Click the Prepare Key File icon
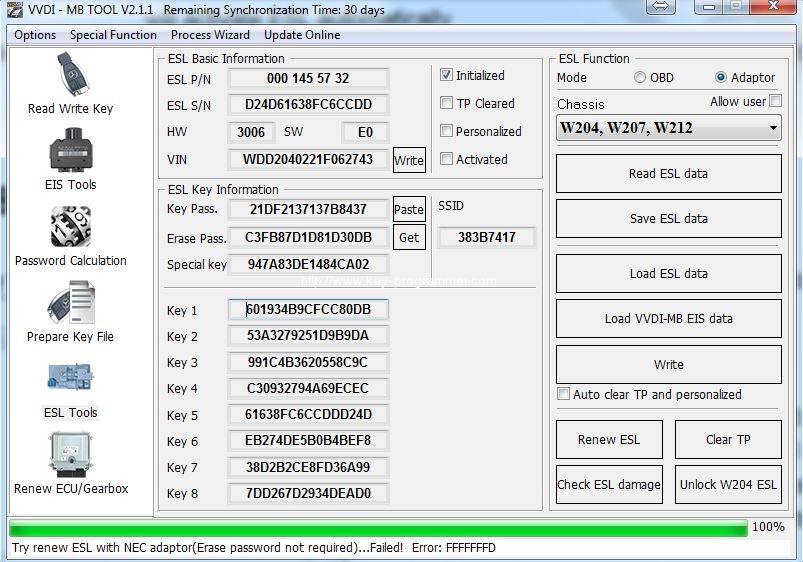The width and height of the screenshot is (803, 562). (x=70, y=304)
